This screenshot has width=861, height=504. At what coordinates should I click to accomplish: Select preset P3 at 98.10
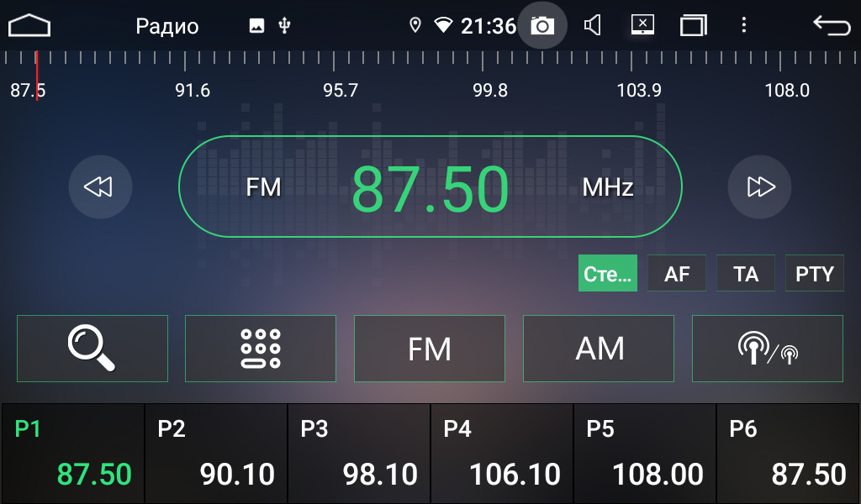tap(359, 454)
